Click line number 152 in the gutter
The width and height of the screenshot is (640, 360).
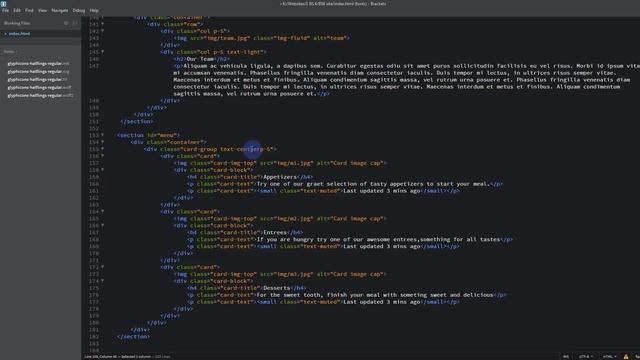click(94, 128)
